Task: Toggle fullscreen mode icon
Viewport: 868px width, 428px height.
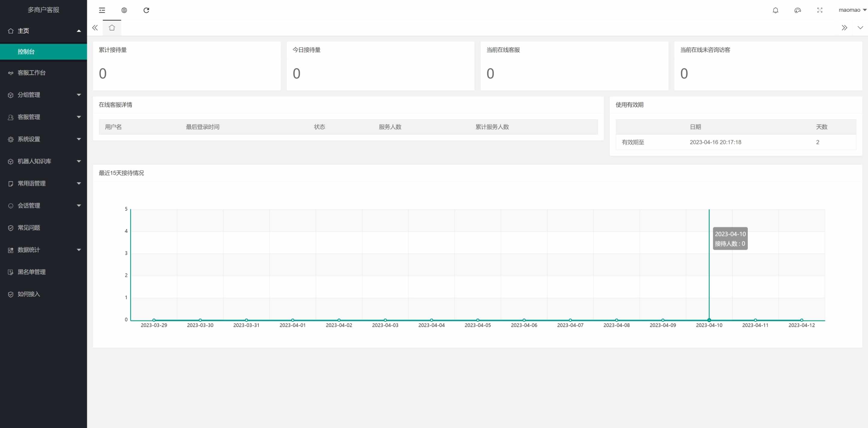Action: tap(820, 10)
